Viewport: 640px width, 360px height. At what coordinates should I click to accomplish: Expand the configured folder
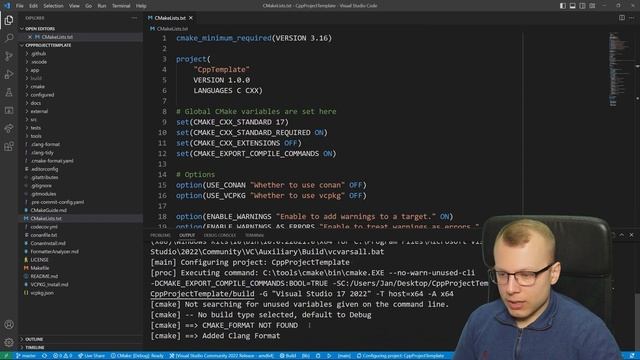tap(42, 95)
